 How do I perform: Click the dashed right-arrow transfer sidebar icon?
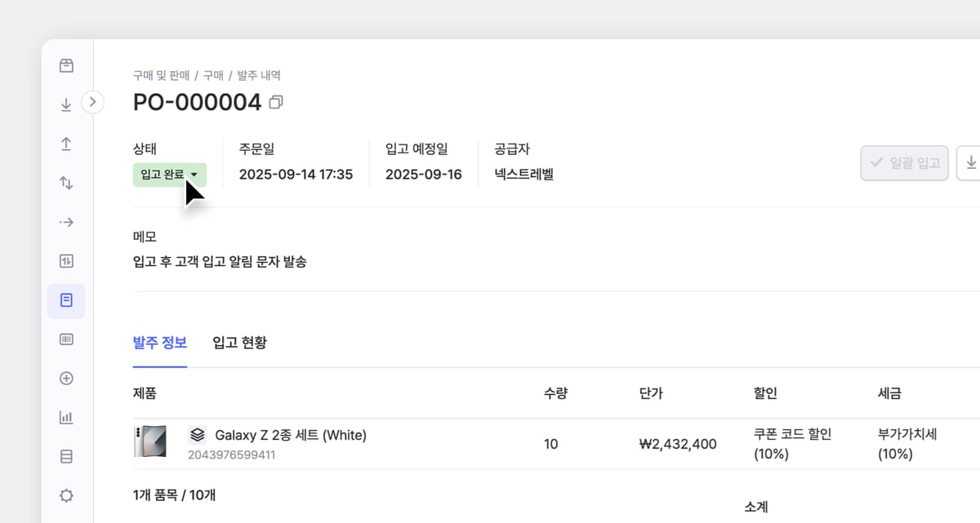click(66, 222)
